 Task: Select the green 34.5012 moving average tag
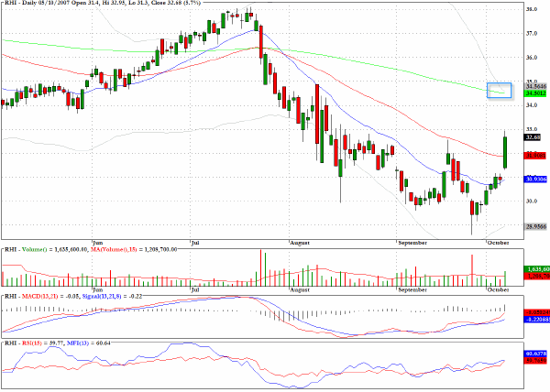tap(535, 93)
